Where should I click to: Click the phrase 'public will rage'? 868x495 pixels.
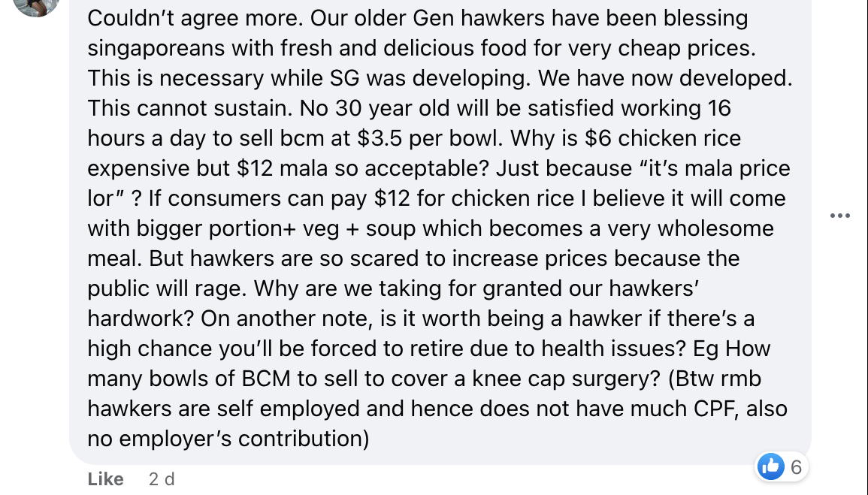[x=166, y=288]
